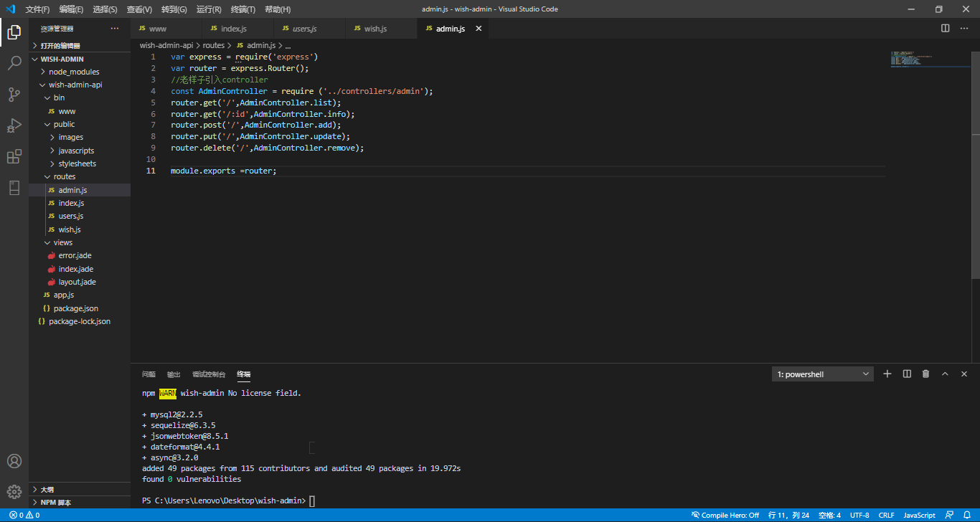Switch to the www editor tab
Image resolution: width=980 pixels, height=522 pixels.
click(x=166, y=29)
